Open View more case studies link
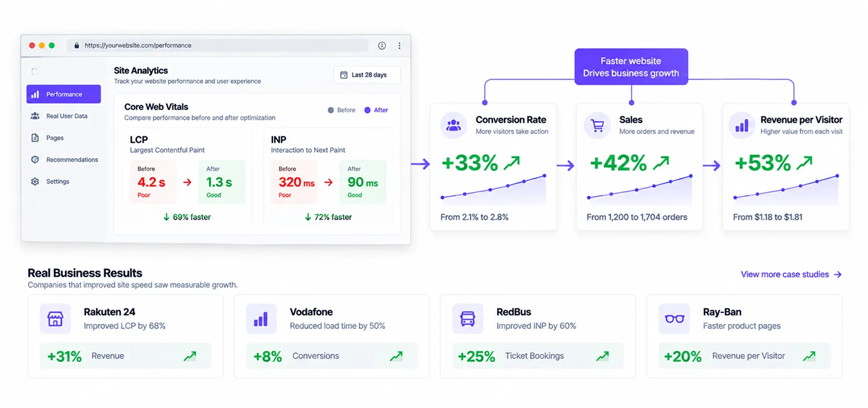Image resolution: width=868 pixels, height=408 pixels. tap(791, 275)
